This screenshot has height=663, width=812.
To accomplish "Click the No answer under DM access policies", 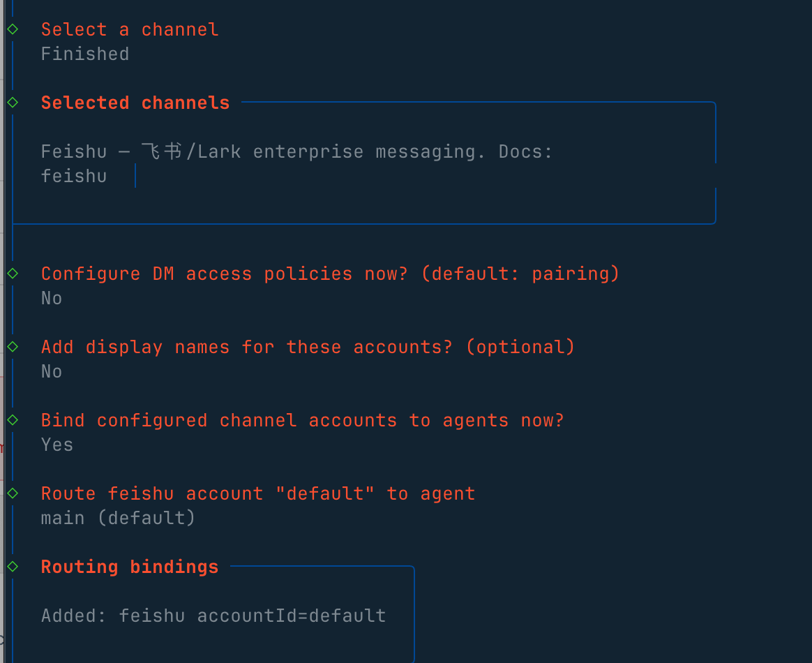I will [x=52, y=298].
